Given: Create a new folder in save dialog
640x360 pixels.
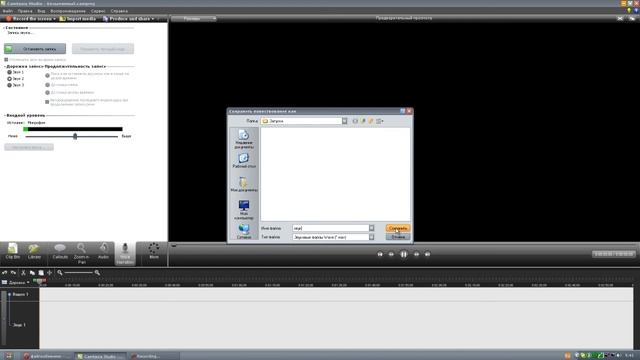Looking at the screenshot, I should point(371,121).
